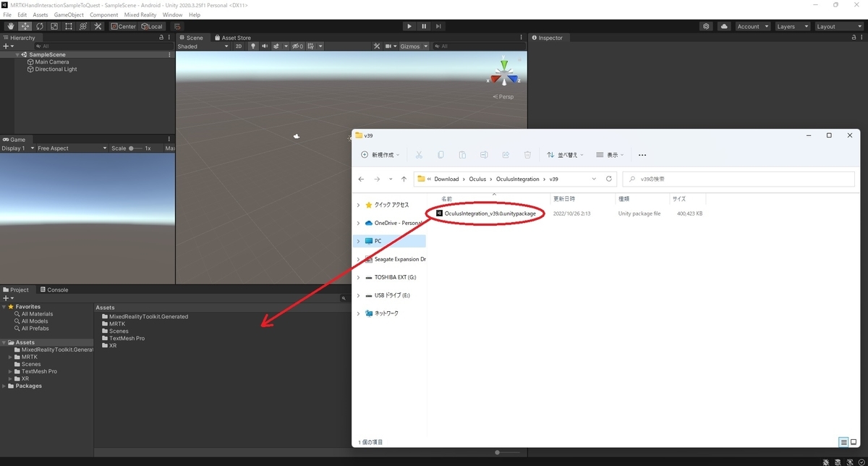Toggle handle rotation Local button
The height and width of the screenshot is (466, 868).
(153, 26)
